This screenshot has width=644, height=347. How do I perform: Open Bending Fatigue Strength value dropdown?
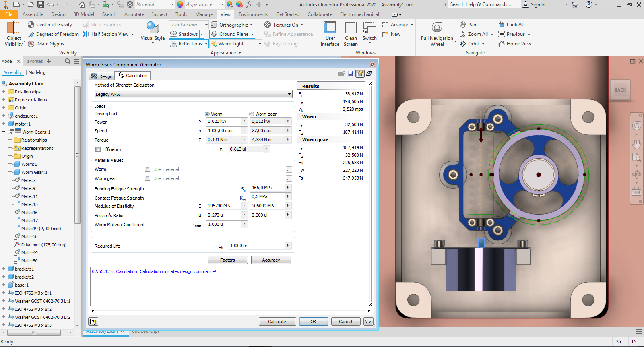point(288,188)
